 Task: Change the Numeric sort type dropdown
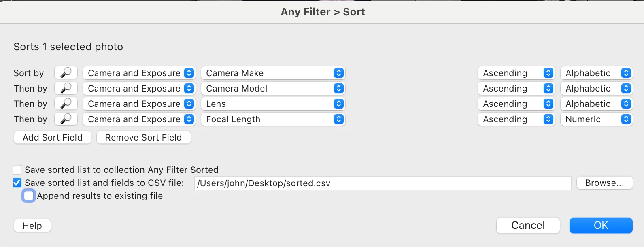(596, 119)
